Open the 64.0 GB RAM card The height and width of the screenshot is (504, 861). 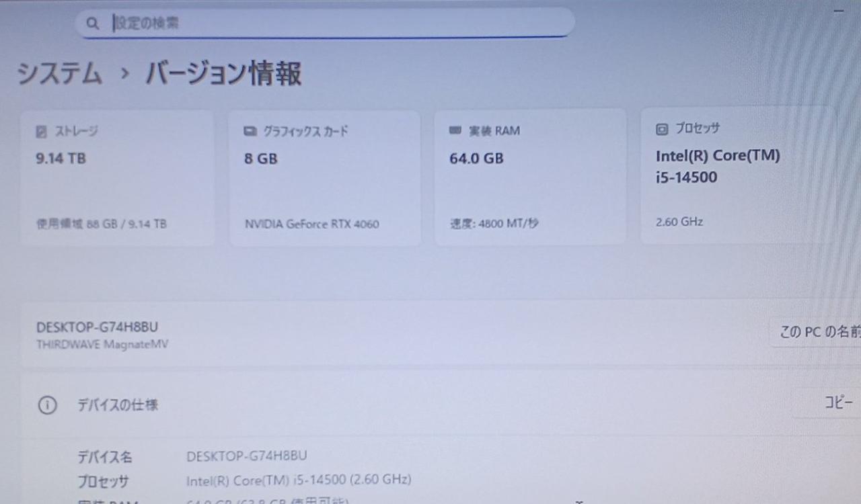pyautogui.click(x=530, y=177)
